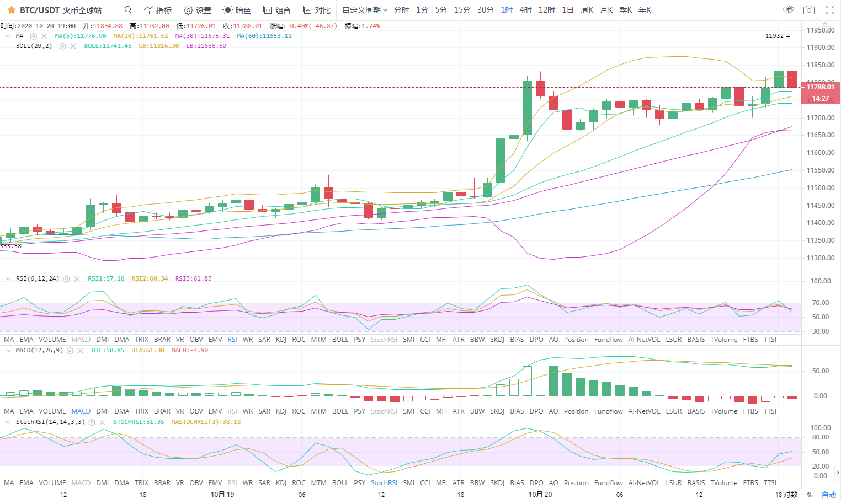Image resolution: width=841 pixels, height=504 pixels.
Task: Switch to 周K weekly candles
Action: [x=587, y=10]
